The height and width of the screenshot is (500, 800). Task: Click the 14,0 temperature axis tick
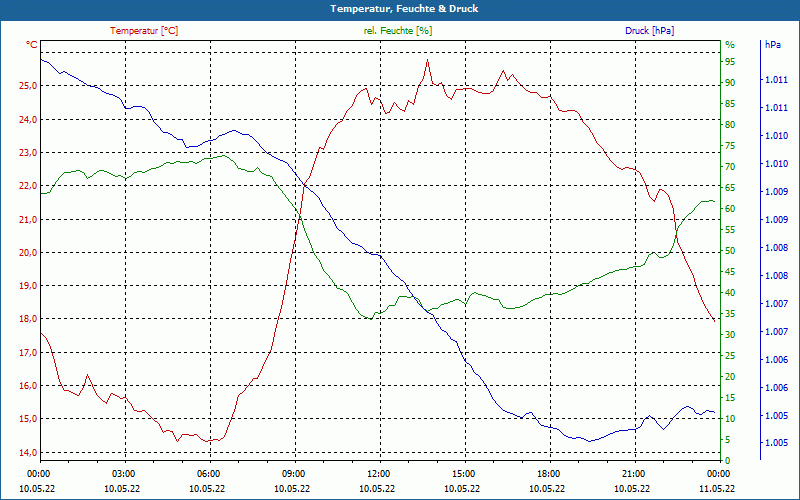coord(28,453)
